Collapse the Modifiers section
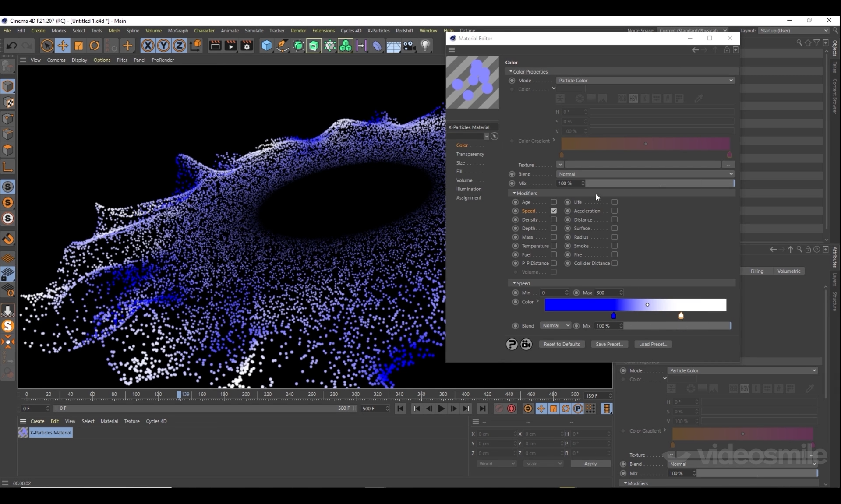The image size is (841, 504). [514, 193]
